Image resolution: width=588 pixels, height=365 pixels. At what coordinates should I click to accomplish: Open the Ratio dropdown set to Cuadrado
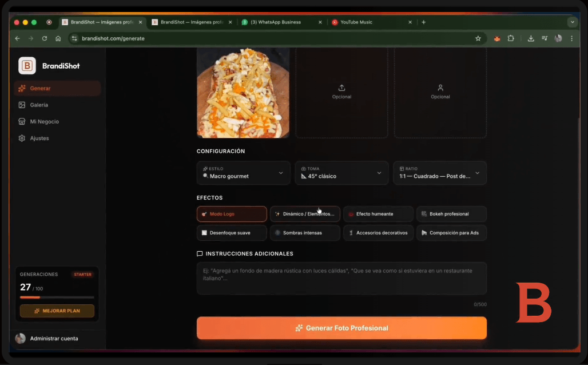439,172
